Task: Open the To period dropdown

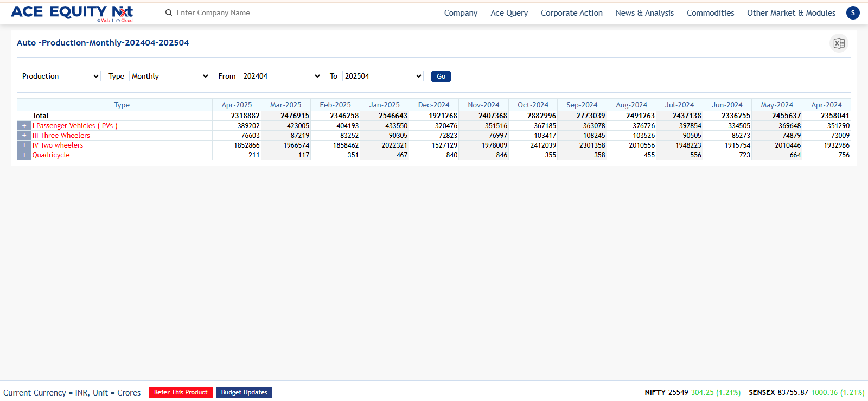Action: pos(383,76)
